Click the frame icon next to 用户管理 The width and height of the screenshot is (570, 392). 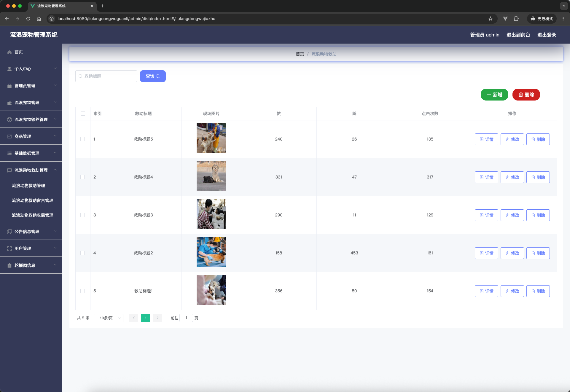9,248
